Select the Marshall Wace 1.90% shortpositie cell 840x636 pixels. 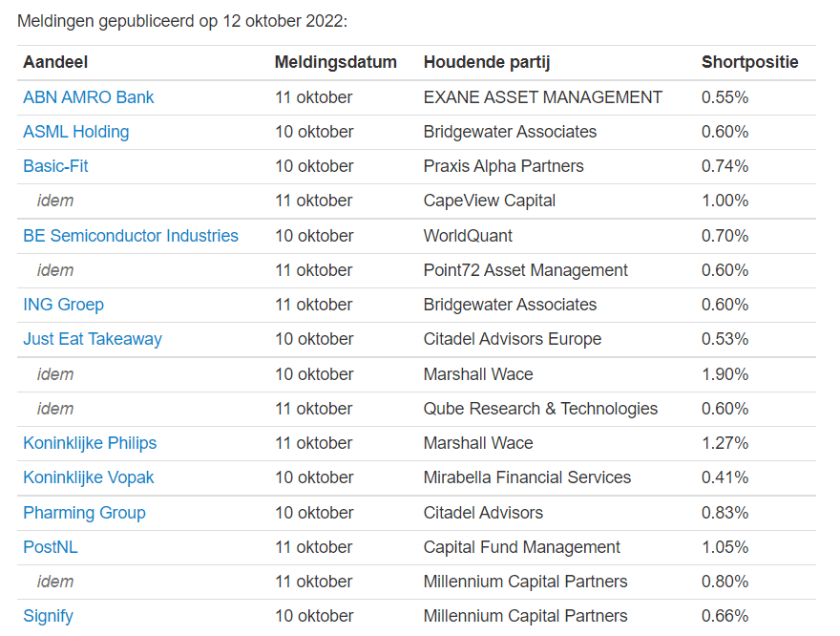coord(724,374)
